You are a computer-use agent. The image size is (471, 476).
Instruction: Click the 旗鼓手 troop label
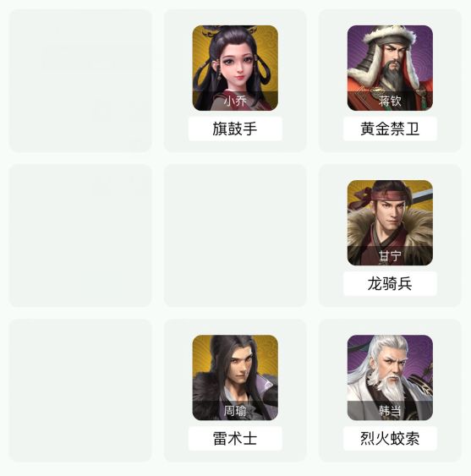(x=235, y=129)
